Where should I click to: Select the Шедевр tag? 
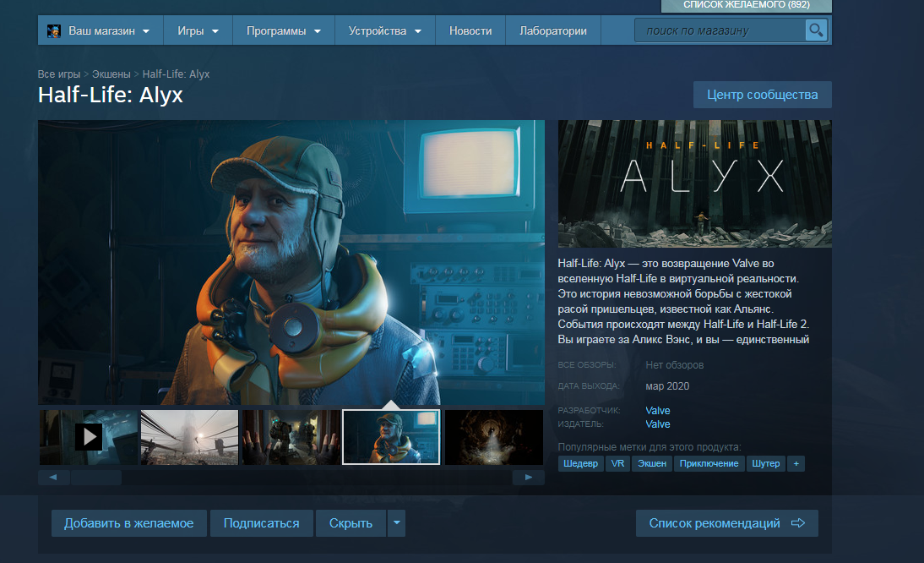point(580,463)
